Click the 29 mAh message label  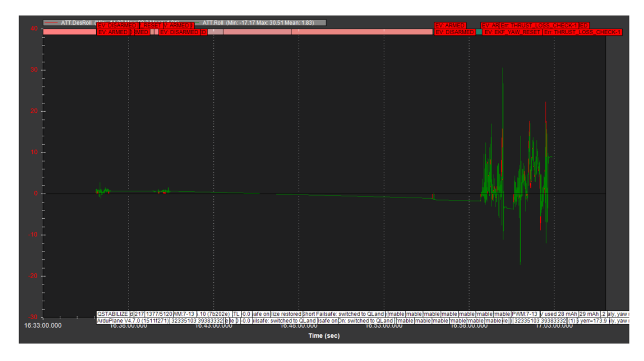[589, 314]
